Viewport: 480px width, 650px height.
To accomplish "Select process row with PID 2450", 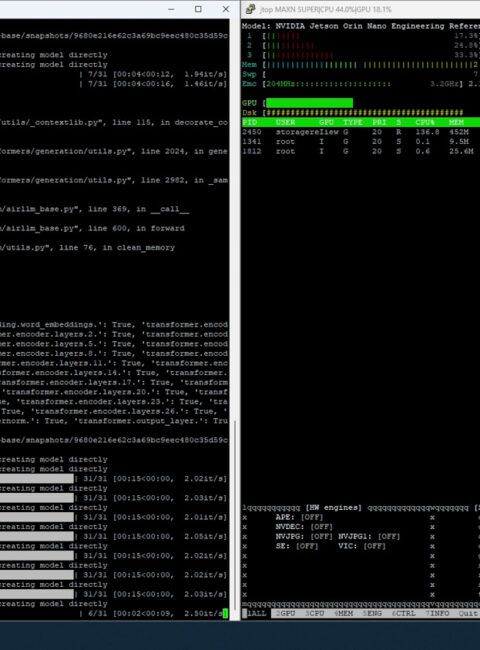I will point(361,132).
